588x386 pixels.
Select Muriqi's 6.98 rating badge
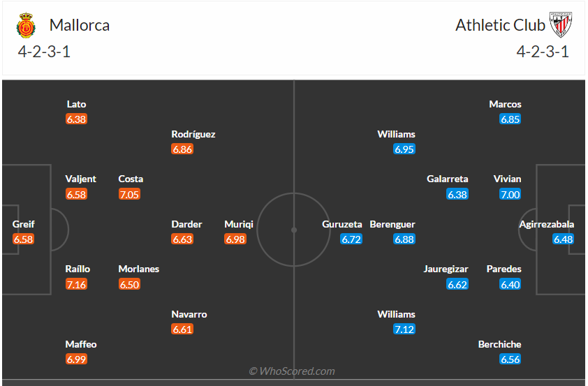(x=235, y=239)
